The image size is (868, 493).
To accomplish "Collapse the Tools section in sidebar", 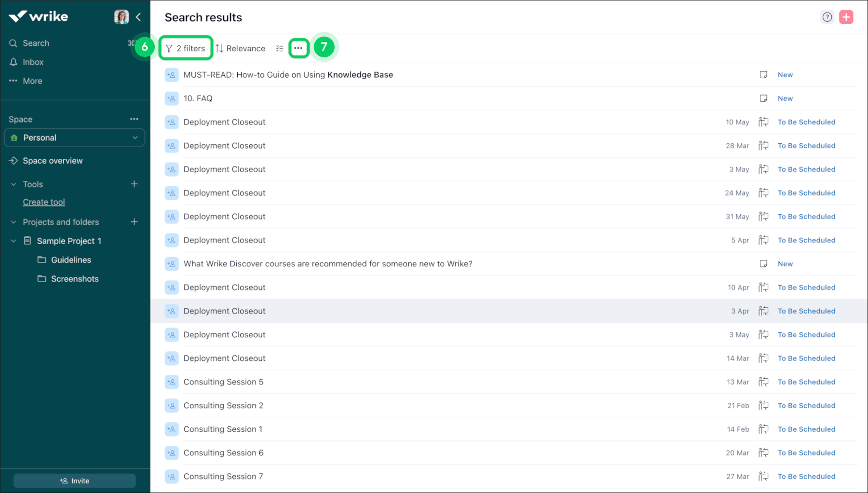I will (13, 184).
